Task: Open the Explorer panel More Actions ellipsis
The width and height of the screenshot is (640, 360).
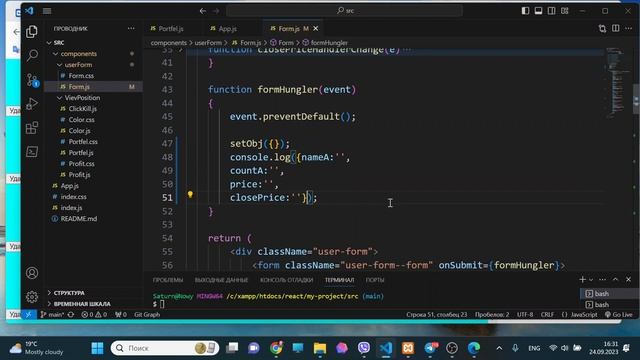Action: tap(131, 29)
